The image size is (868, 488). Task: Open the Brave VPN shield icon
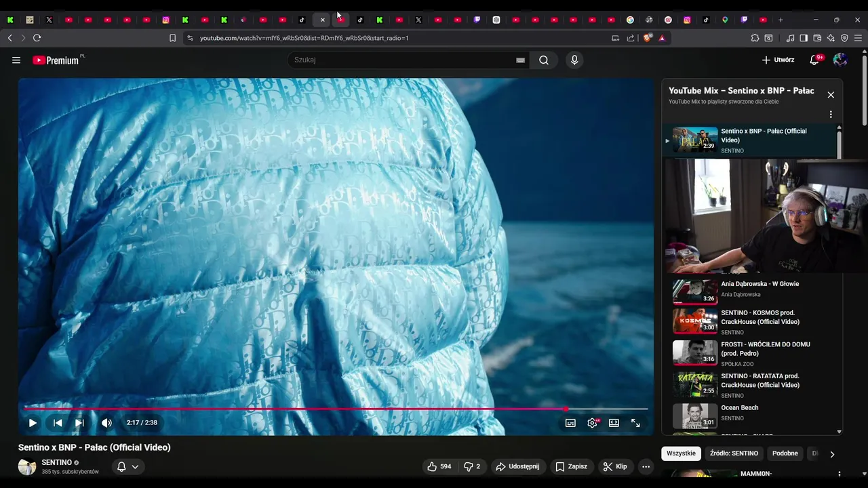844,38
